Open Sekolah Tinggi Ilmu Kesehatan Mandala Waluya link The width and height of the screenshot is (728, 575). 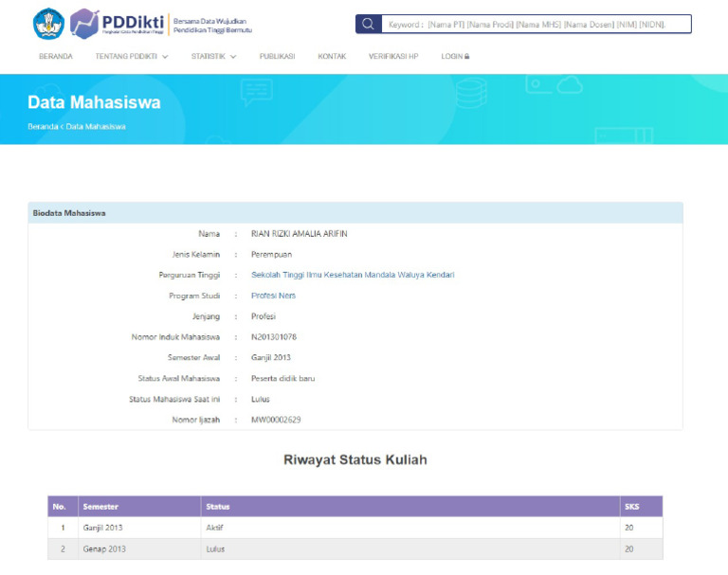pos(353,275)
